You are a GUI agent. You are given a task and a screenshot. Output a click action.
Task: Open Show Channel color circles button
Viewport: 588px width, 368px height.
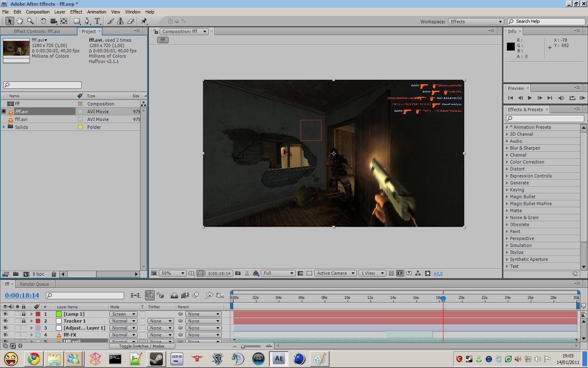tap(256, 273)
